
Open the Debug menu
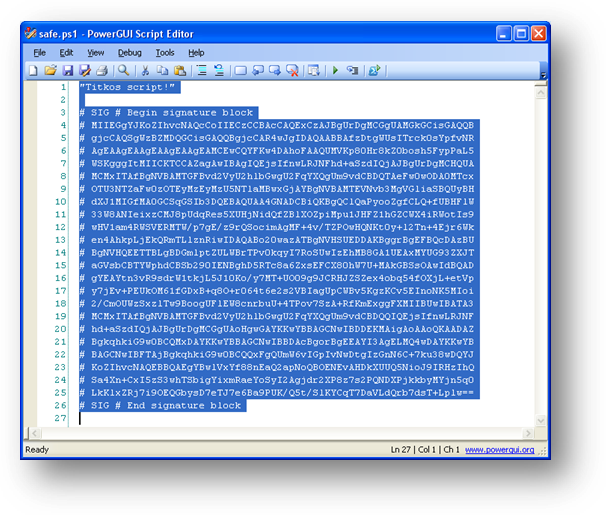point(130,52)
